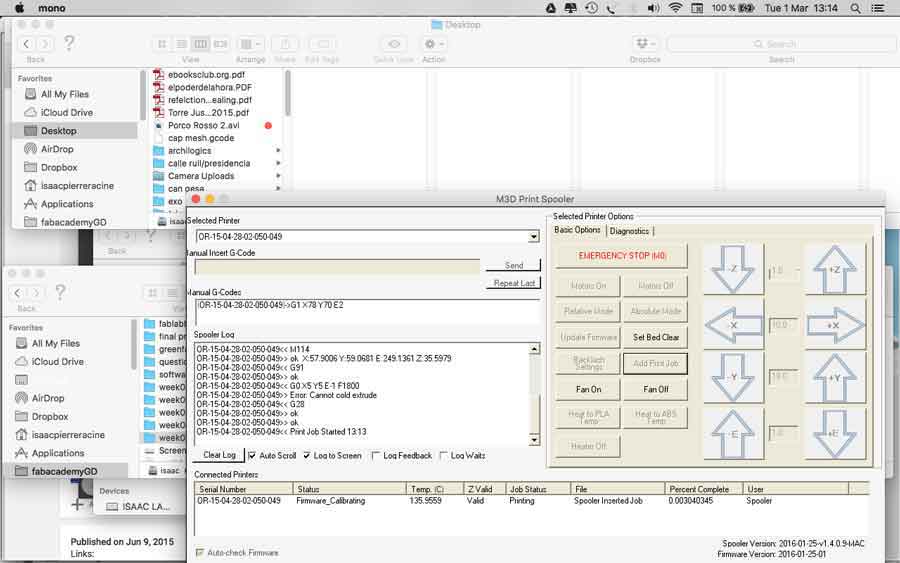Screen dimensions: 900x563
Task: Open the Apple menu
Action: 20,8
